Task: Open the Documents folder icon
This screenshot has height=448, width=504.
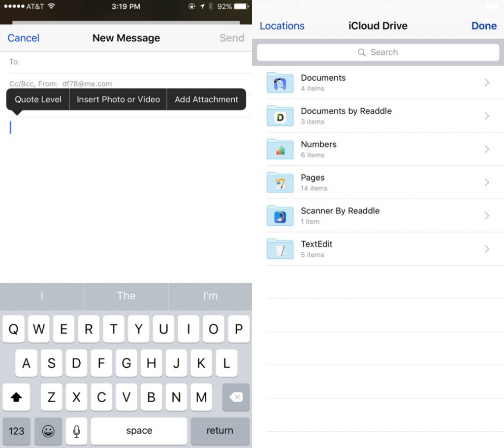Action: point(280,83)
